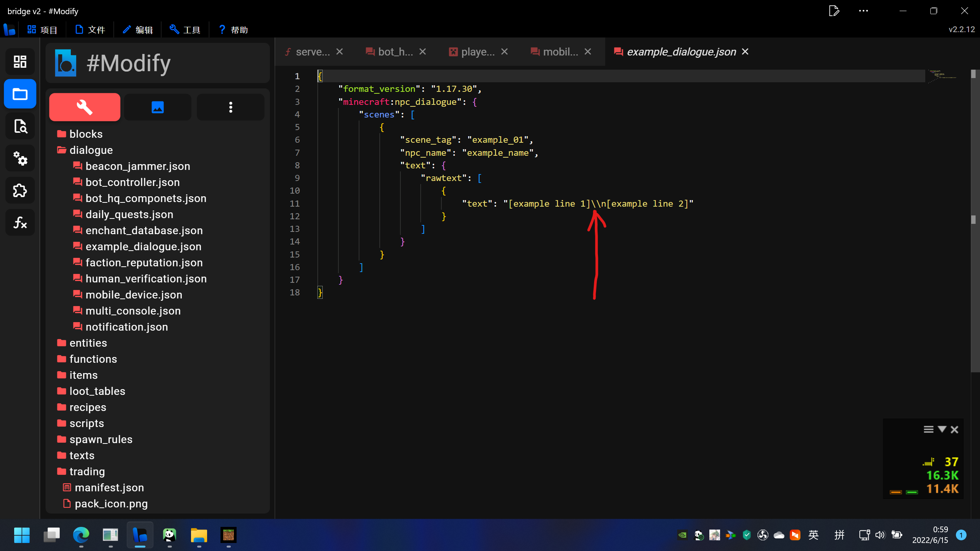
Task: Open the extensions panel (puzzle icon)
Action: click(20, 190)
